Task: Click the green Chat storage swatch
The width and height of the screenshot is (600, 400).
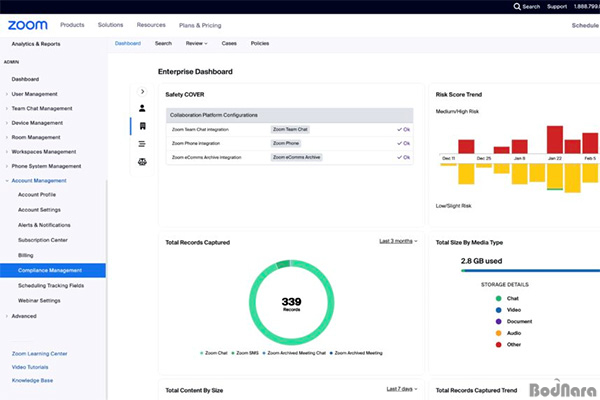Action: coord(499,299)
